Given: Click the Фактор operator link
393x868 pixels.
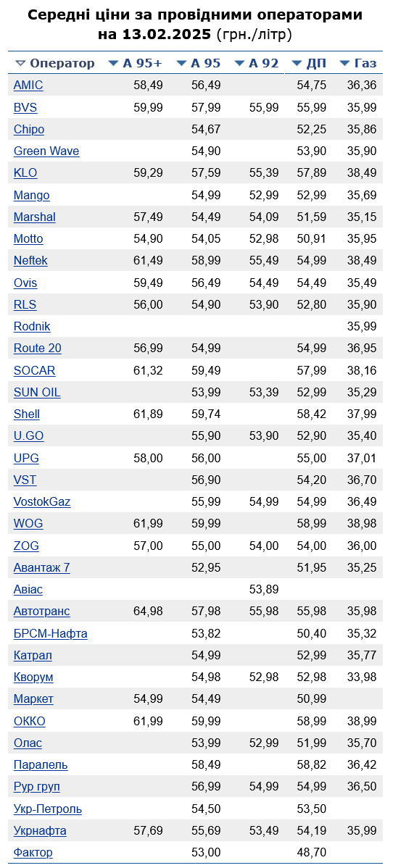Looking at the screenshot, I should [x=33, y=853].
